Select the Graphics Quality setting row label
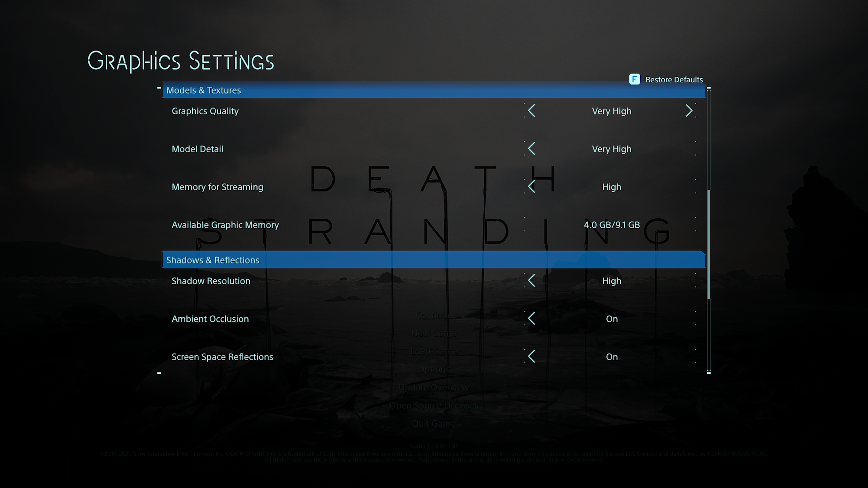Image resolution: width=868 pixels, height=488 pixels. (205, 111)
